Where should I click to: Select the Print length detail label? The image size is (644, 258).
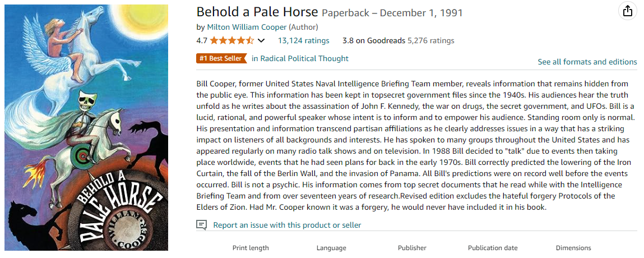tap(251, 248)
